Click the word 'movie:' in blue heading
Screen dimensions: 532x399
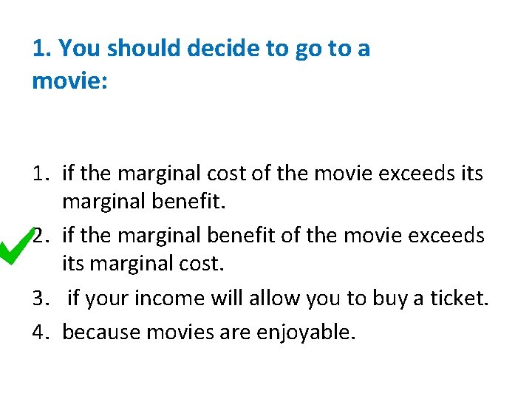70,80
